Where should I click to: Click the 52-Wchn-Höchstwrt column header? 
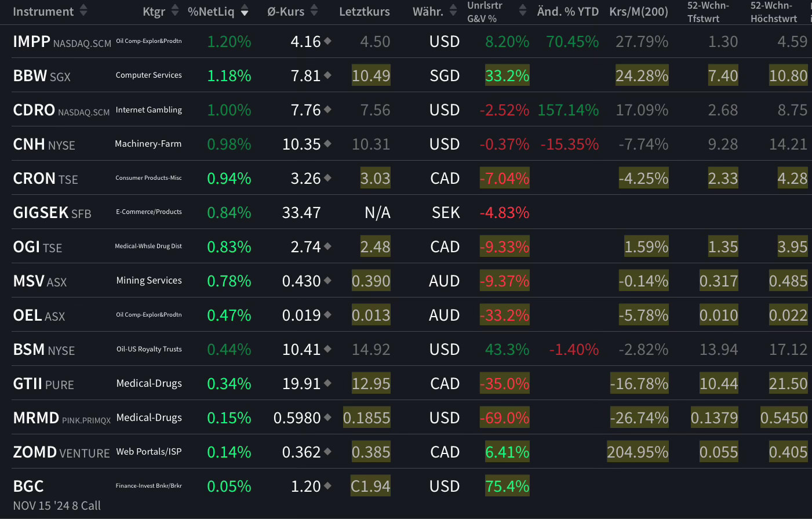pos(774,12)
